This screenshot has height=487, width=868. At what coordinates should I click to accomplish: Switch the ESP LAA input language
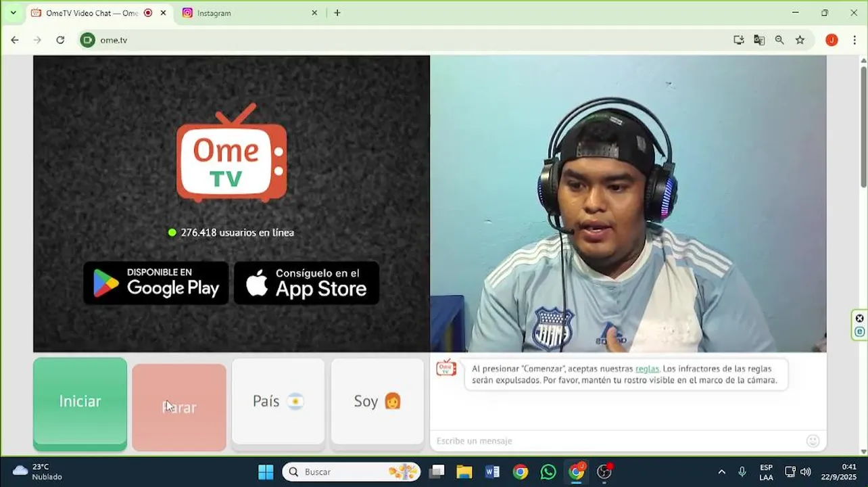(766, 471)
